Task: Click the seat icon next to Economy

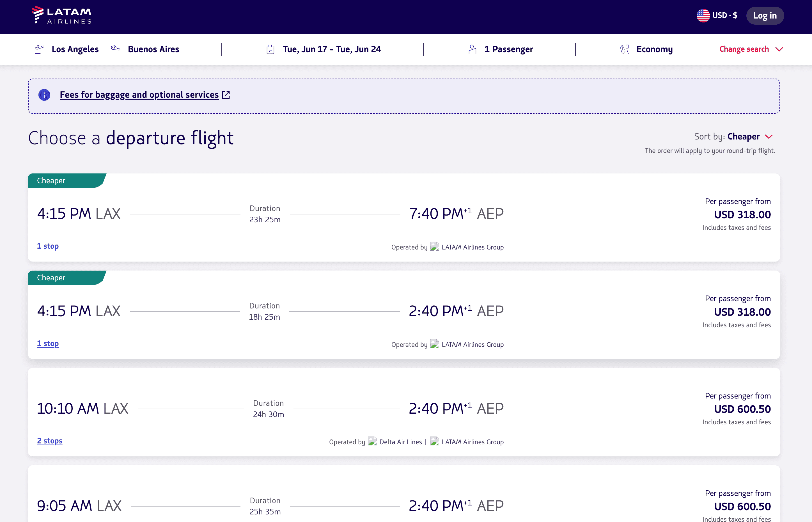Action: [624, 49]
